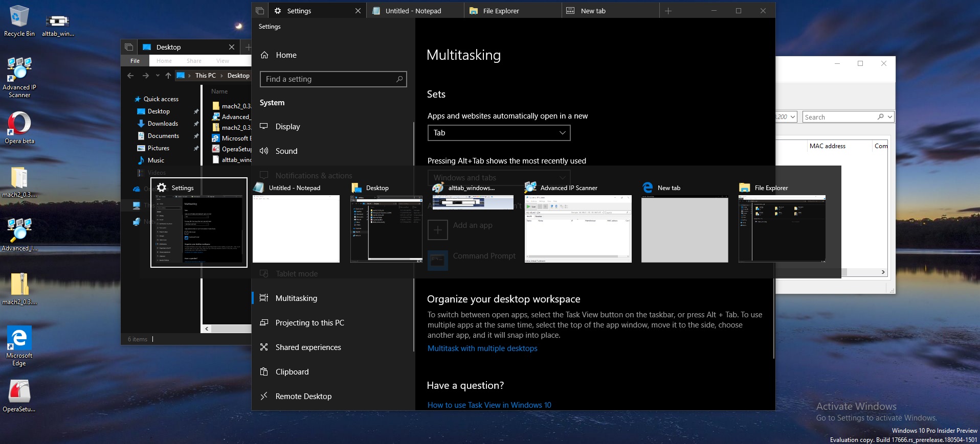Add a new tab with the plus button
The height and width of the screenshot is (444, 980).
click(668, 11)
